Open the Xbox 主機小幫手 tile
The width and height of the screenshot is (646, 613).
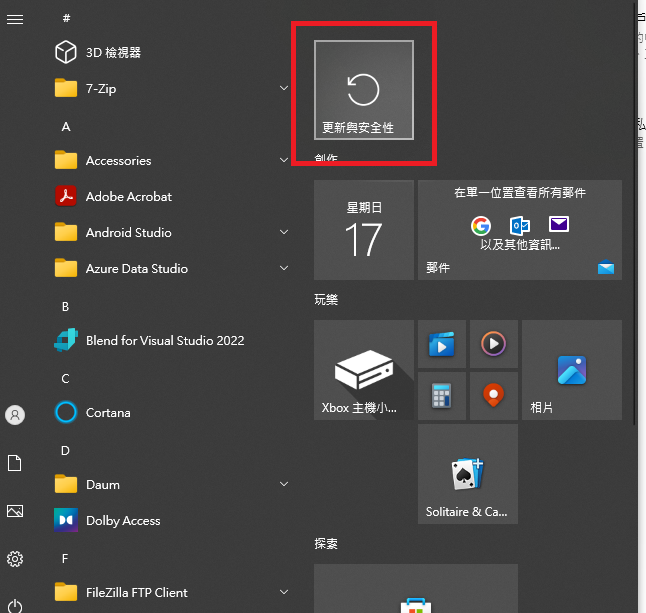364,370
